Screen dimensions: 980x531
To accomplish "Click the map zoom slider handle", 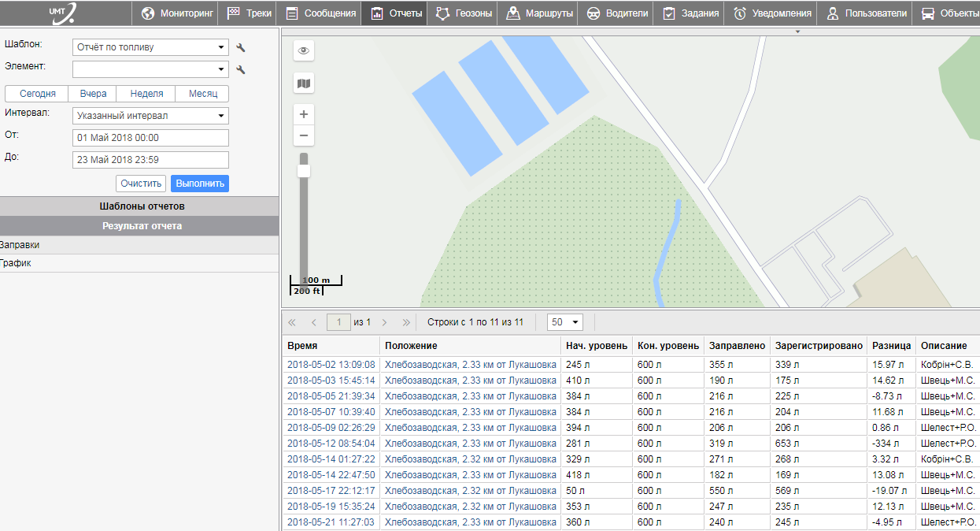I will (x=304, y=171).
